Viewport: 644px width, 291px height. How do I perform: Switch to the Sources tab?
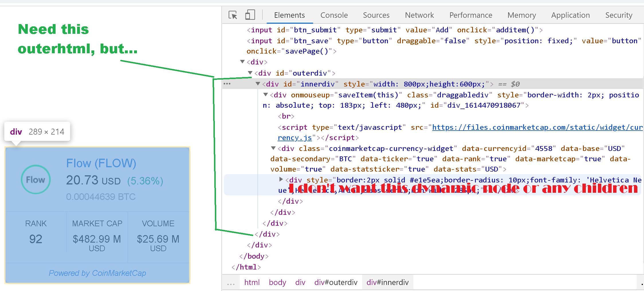[376, 15]
